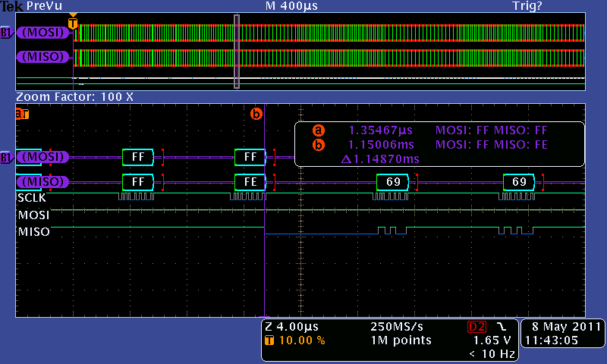Click the 1.35467µs cursor a time
This screenshot has width=607, height=364.
[381, 130]
